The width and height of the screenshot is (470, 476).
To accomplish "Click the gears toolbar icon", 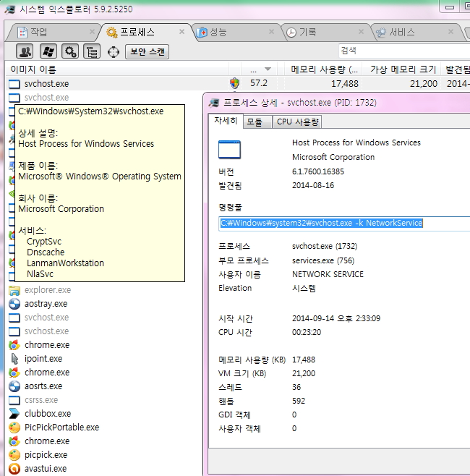I will tap(70, 51).
